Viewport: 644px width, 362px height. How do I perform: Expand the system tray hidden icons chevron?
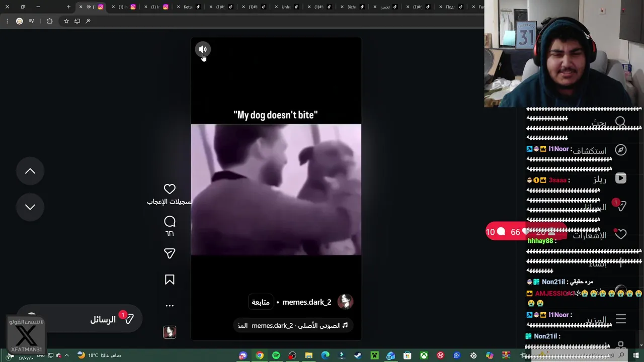pos(66,355)
